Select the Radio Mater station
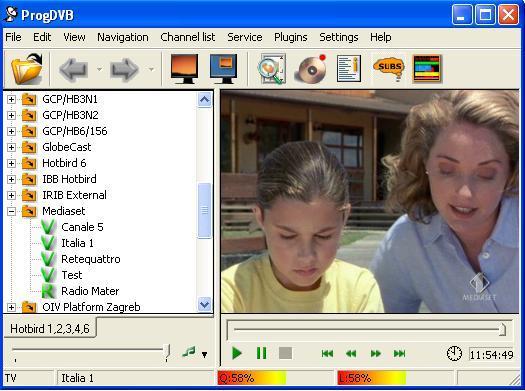This screenshot has height=391, width=525. pyautogui.click(x=90, y=291)
